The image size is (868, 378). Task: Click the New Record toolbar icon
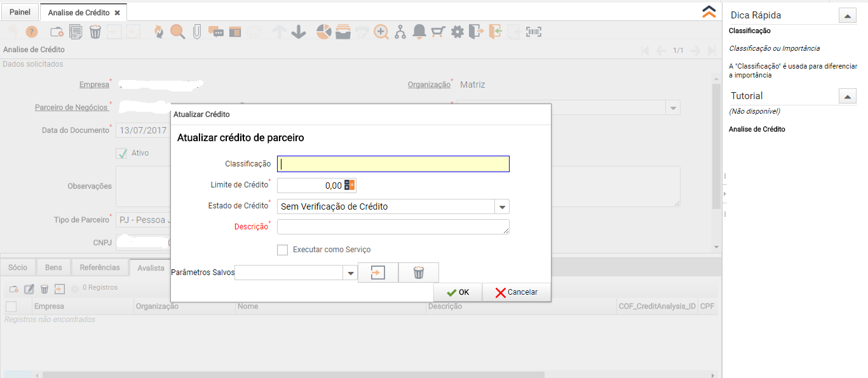click(x=57, y=32)
